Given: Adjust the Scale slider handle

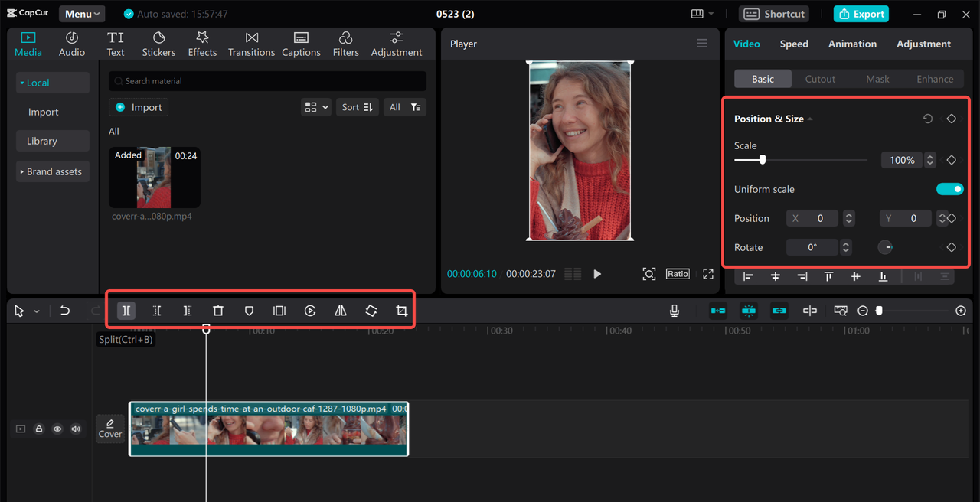Looking at the screenshot, I should (763, 160).
